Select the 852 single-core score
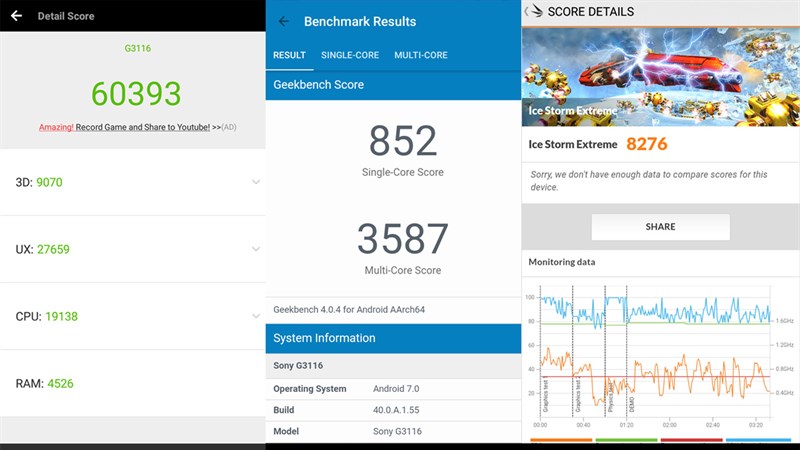The image size is (800, 450). 403,141
